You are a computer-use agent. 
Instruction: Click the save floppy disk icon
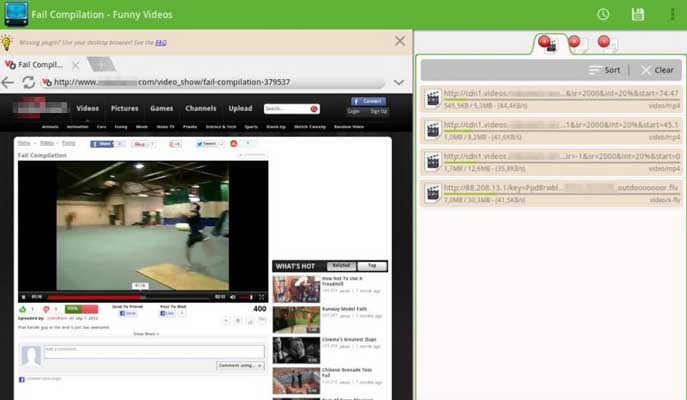point(637,14)
